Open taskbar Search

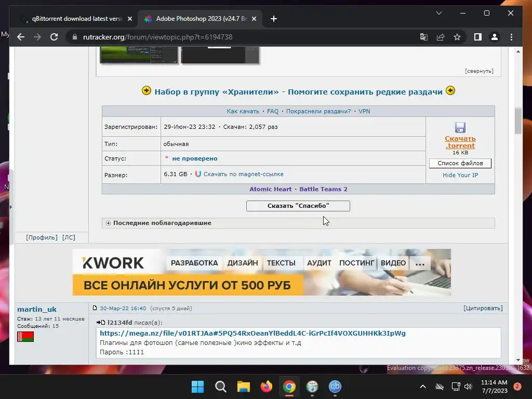(220, 387)
